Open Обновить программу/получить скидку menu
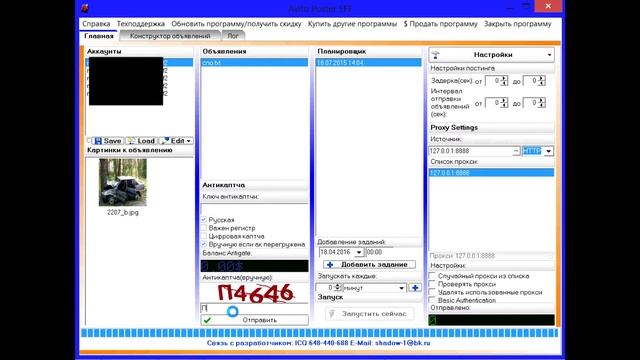 236,24
